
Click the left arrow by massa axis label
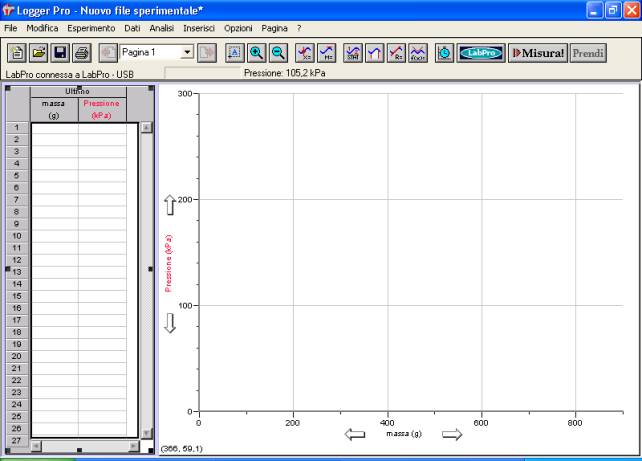pos(355,434)
